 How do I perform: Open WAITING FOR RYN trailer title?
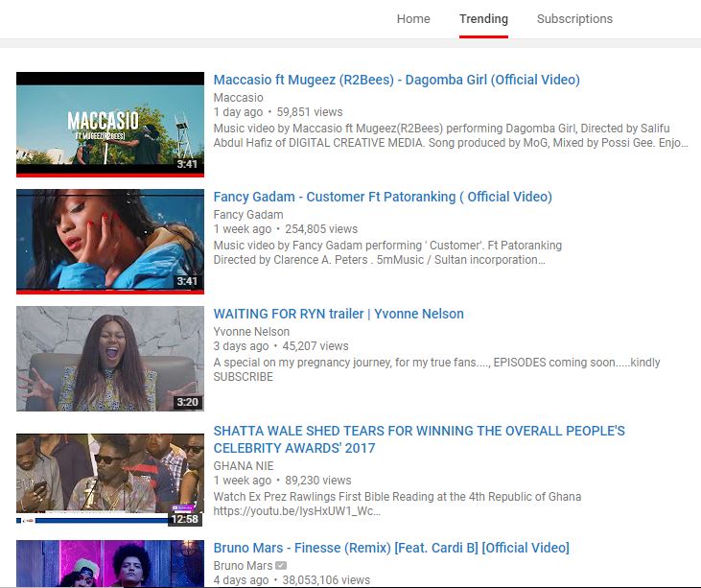(x=339, y=314)
